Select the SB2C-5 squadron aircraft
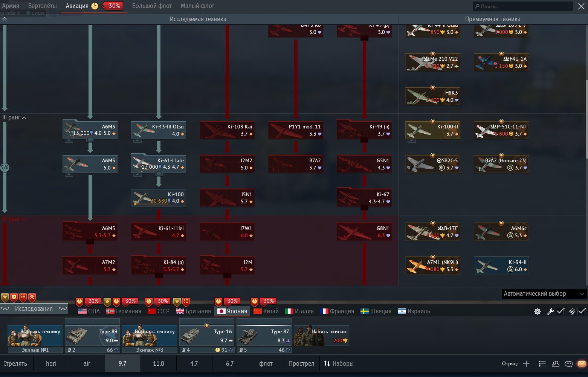This screenshot has width=588, height=377. pyautogui.click(x=433, y=164)
